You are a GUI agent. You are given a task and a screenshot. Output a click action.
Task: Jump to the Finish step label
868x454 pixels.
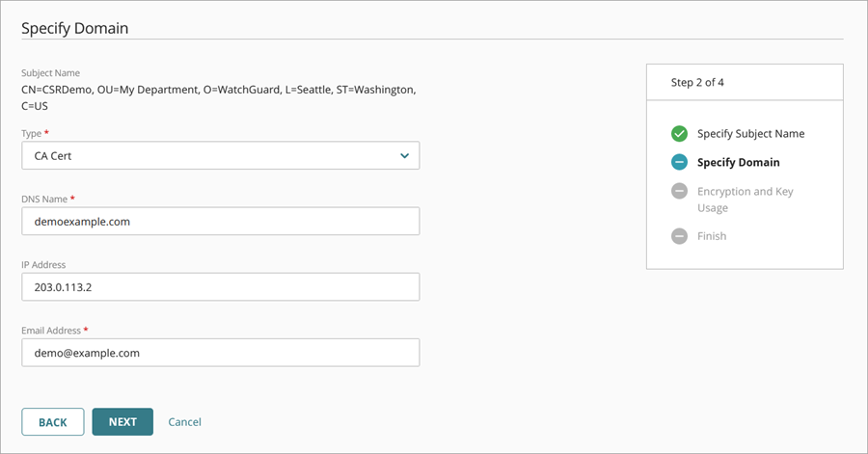[x=712, y=236]
